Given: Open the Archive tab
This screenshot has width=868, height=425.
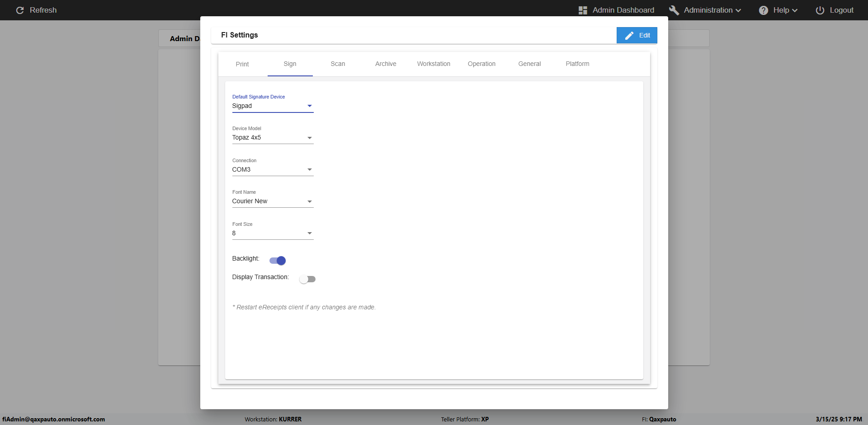Looking at the screenshot, I should click(386, 64).
